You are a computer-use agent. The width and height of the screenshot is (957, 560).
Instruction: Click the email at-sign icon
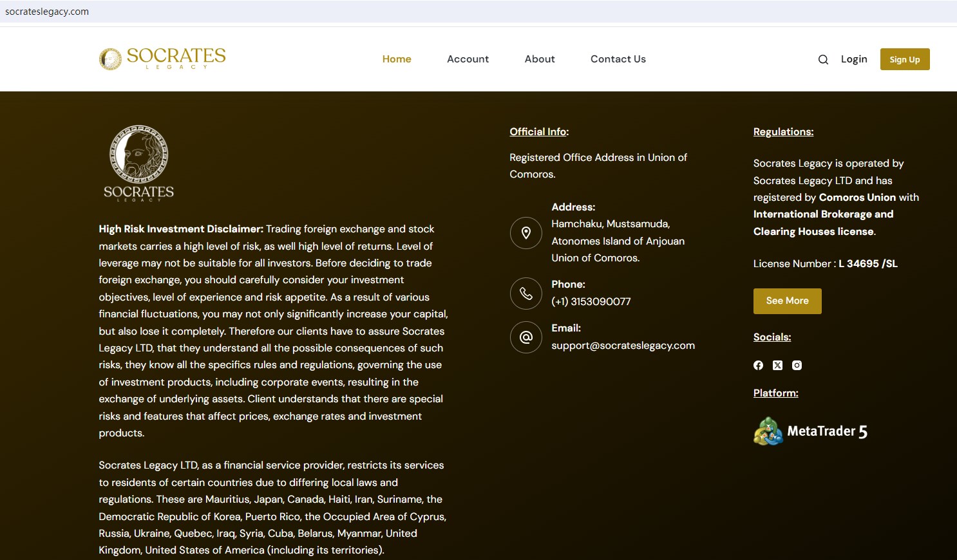(x=526, y=337)
